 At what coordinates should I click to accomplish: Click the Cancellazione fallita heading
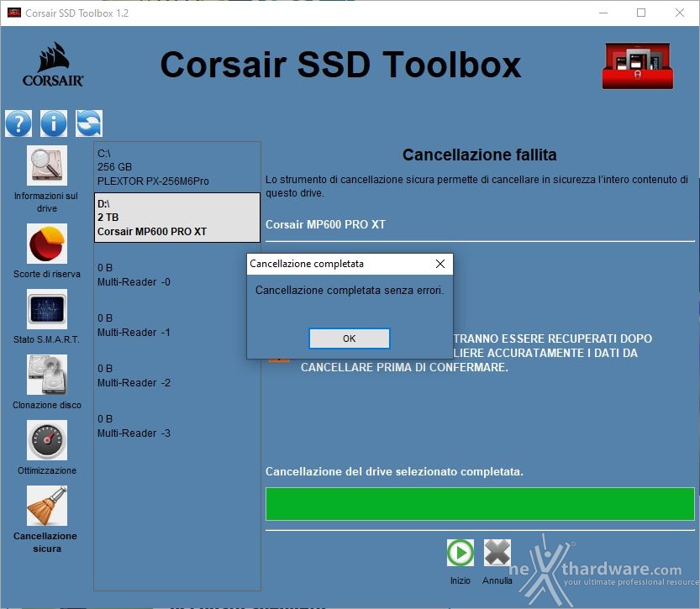[x=480, y=155]
